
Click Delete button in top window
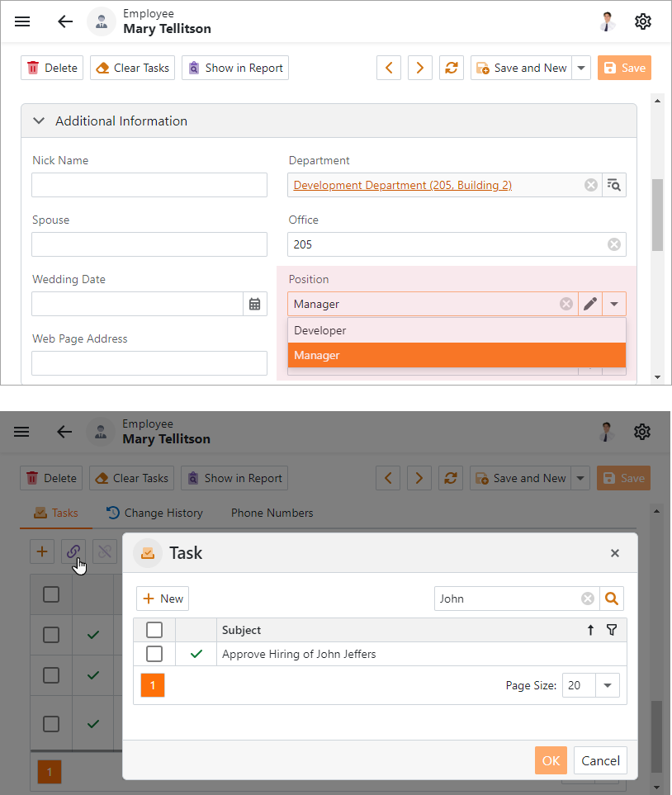[x=52, y=68]
